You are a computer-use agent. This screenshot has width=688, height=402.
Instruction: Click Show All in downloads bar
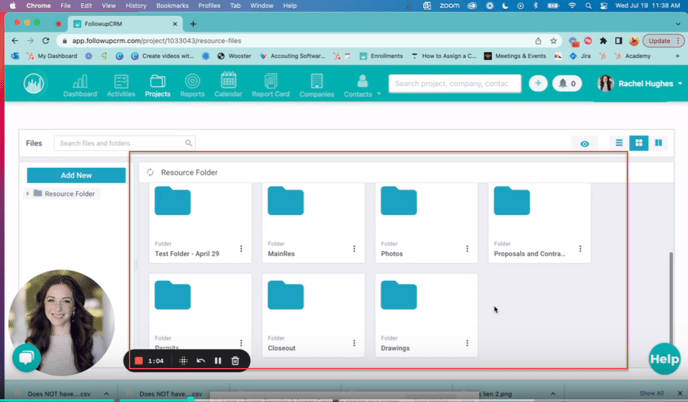[x=652, y=393]
